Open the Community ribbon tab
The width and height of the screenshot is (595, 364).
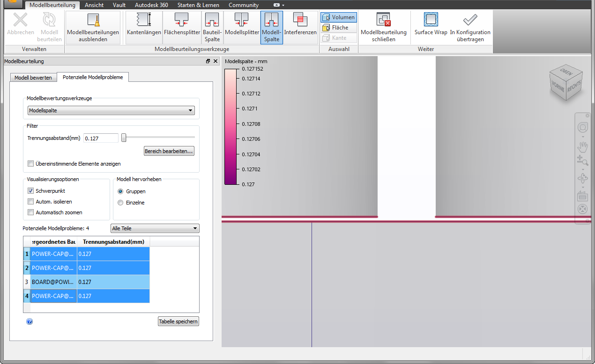(x=244, y=5)
